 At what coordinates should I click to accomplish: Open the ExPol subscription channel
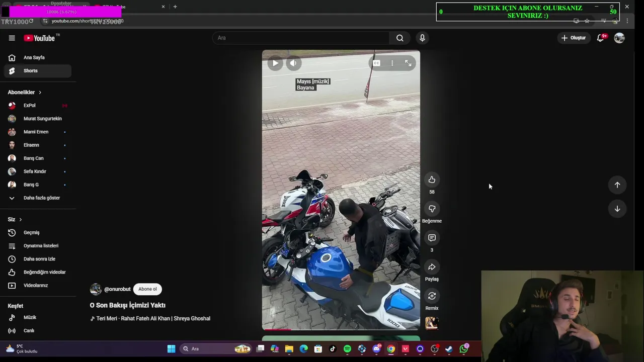pyautogui.click(x=38, y=106)
